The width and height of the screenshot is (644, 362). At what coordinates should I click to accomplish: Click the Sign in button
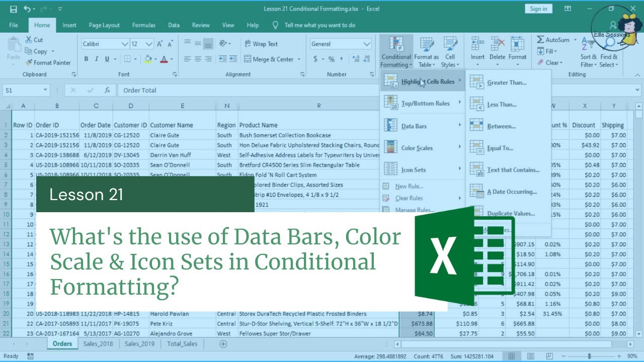(x=538, y=9)
